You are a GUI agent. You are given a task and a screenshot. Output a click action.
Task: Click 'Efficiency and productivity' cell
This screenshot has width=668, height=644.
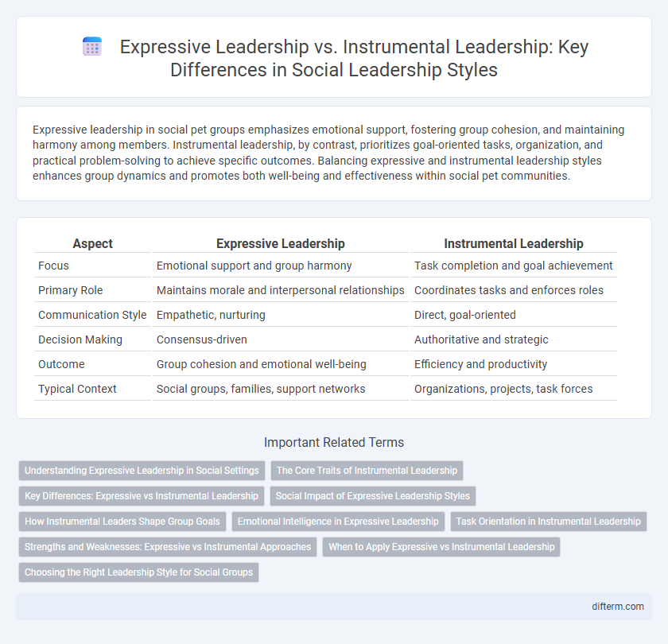coord(480,365)
